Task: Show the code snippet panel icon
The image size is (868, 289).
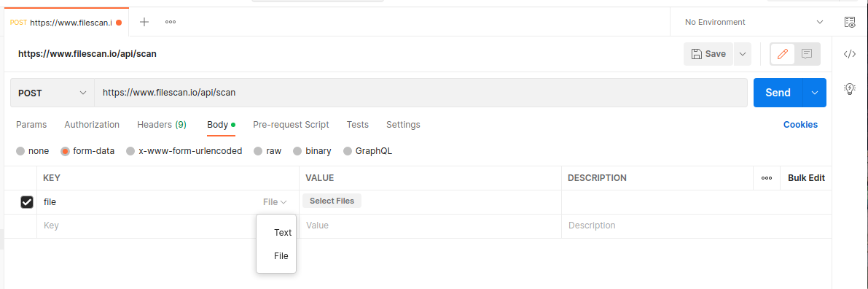Action: (x=850, y=54)
